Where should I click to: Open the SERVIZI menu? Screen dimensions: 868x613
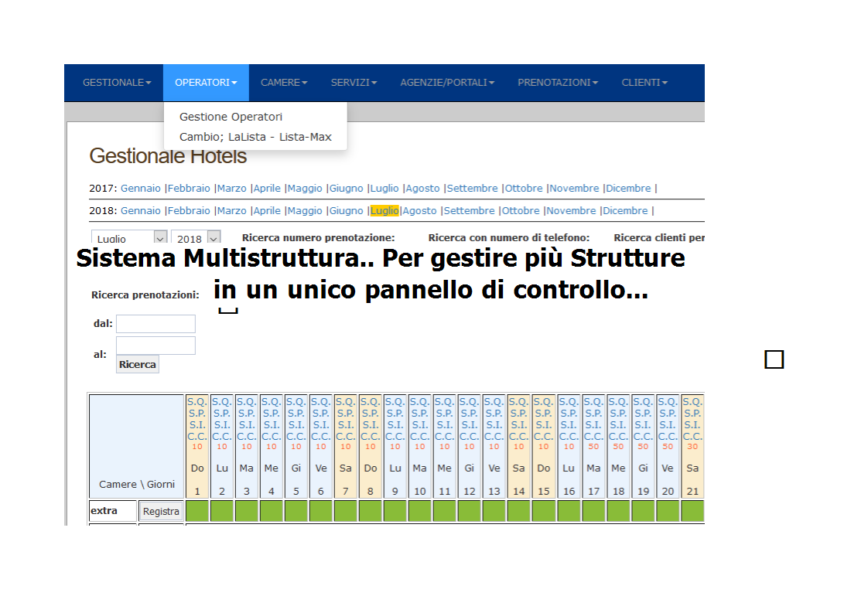click(x=354, y=83)
